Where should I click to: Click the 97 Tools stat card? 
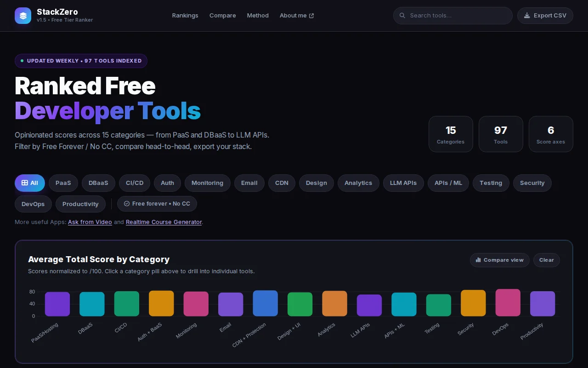pos(501,134)
